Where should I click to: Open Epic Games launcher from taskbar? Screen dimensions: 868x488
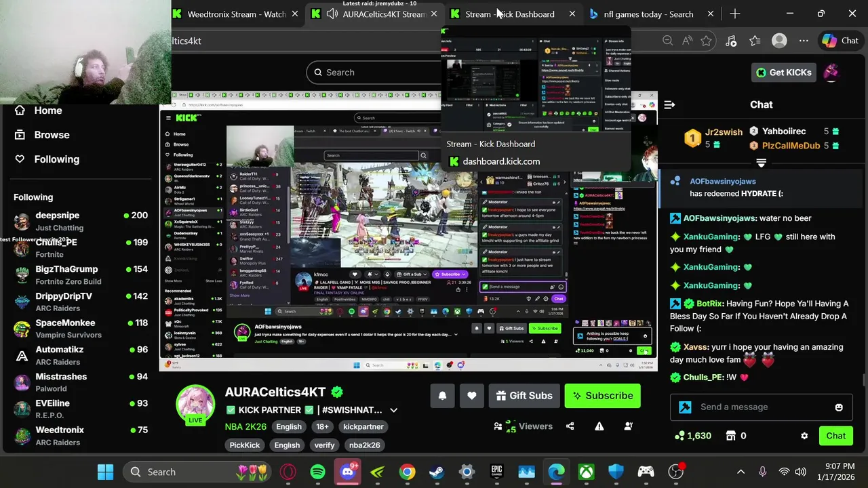coord(496,472)
